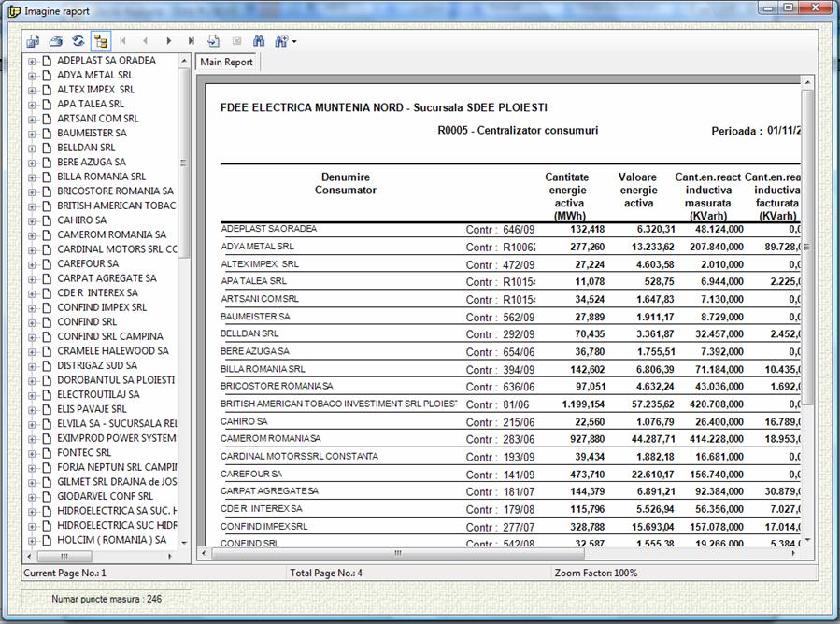
Task: Click contract number 646/09
Action: [x=519, y=229]
